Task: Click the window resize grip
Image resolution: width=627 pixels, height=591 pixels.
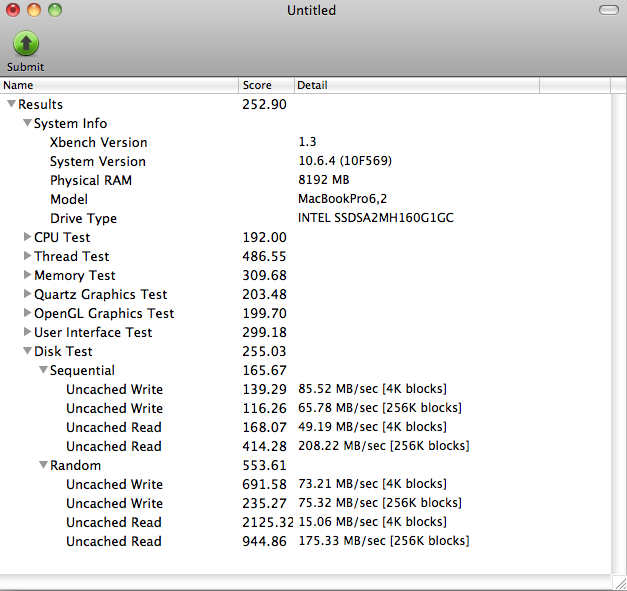Action: 620,583
